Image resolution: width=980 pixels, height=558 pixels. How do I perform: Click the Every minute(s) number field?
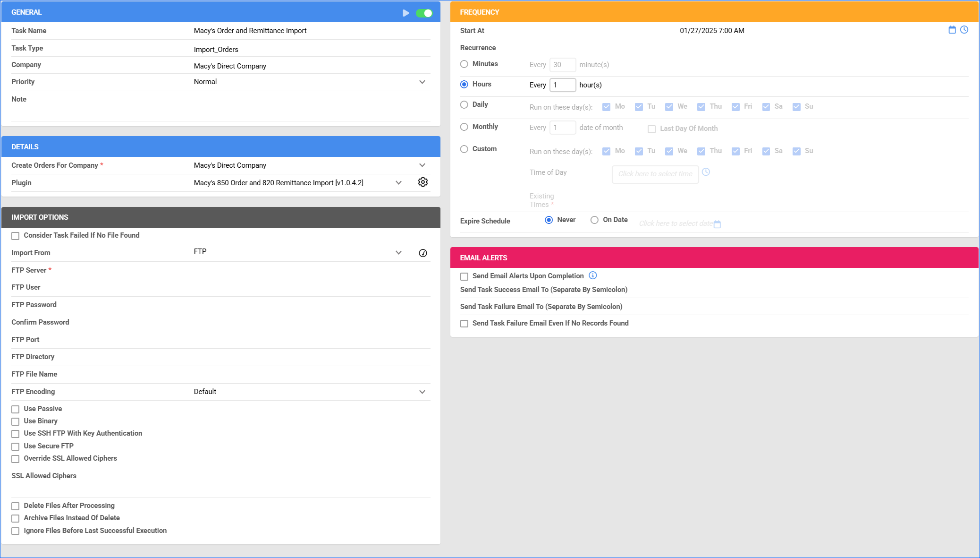pos(563,65)
